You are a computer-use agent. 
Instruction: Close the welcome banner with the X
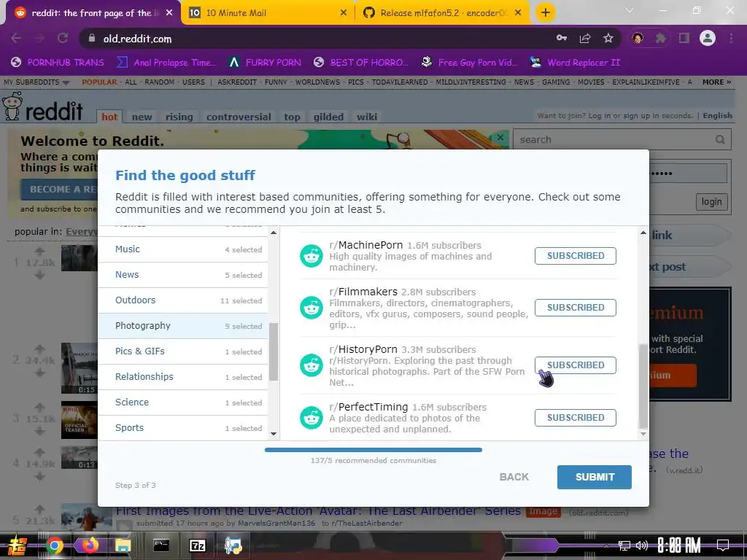tap(500, 138)
